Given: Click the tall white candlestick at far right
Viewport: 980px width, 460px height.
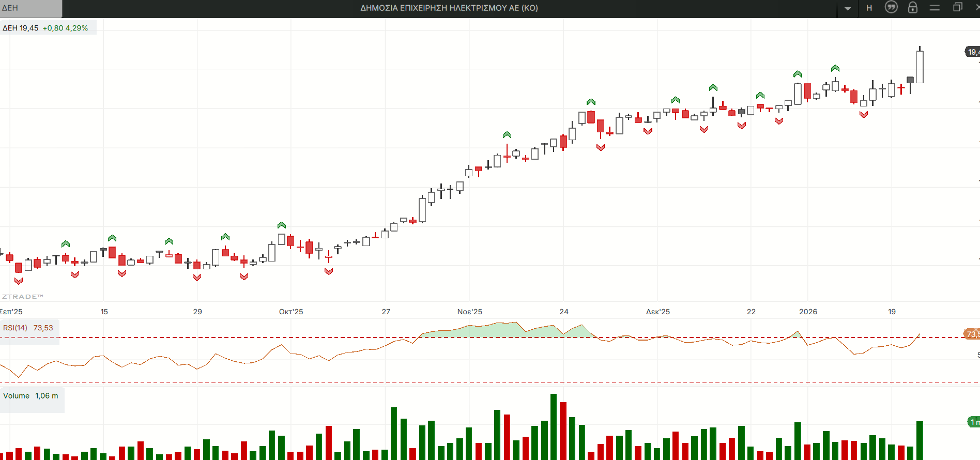Looking at the screenshot, I should (920, 66).
